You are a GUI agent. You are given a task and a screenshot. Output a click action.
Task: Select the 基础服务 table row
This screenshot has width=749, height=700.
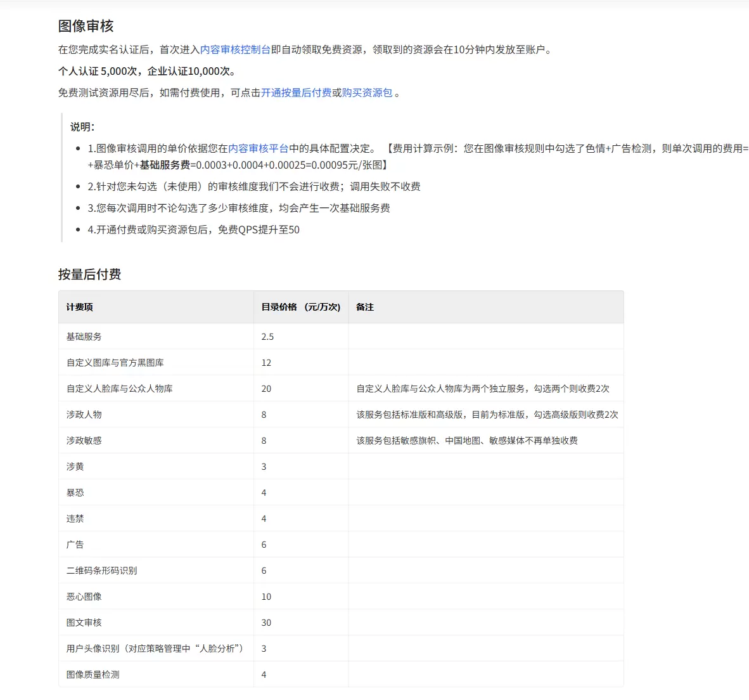(341, 337)
